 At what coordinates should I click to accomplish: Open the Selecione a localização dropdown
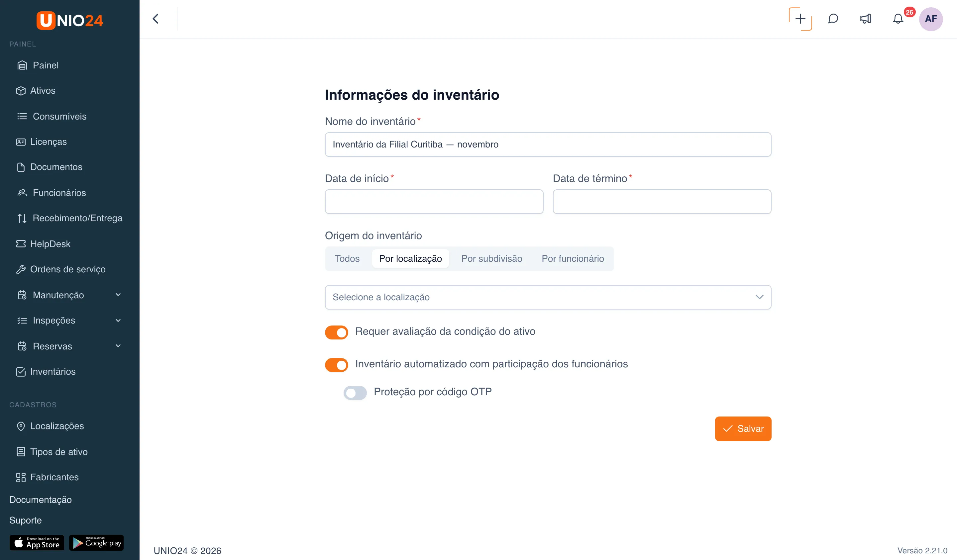click(548, 297)
